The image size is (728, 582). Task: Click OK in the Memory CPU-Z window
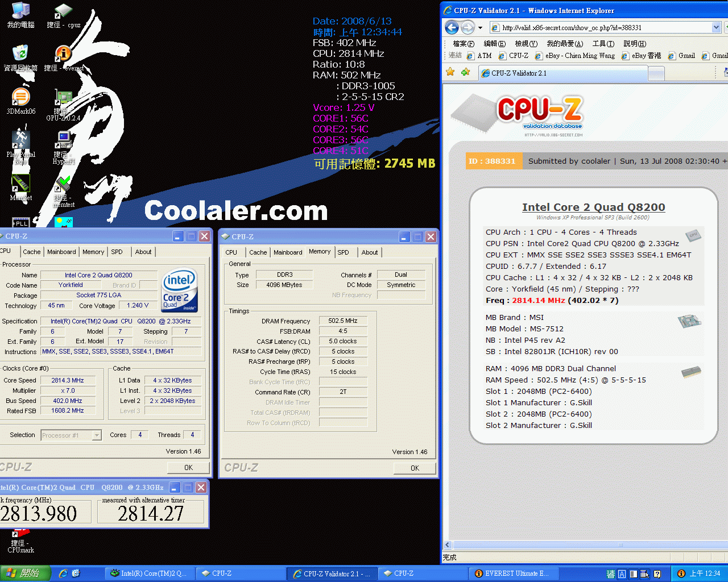[x=415, y=468]
